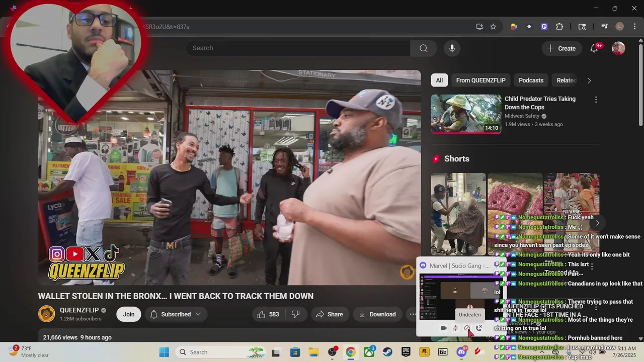
Task: Click the YouTube search input field
Action: 298,48
